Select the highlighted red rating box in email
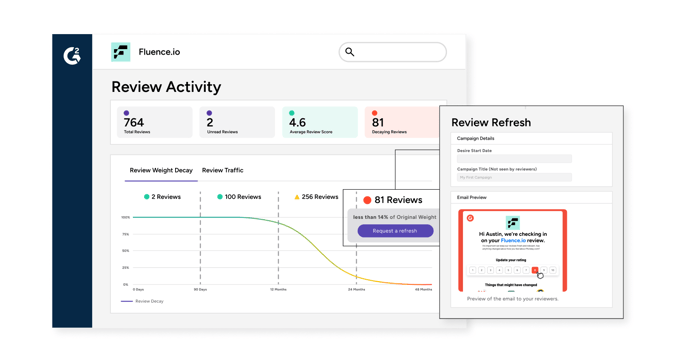 point(535,270)
